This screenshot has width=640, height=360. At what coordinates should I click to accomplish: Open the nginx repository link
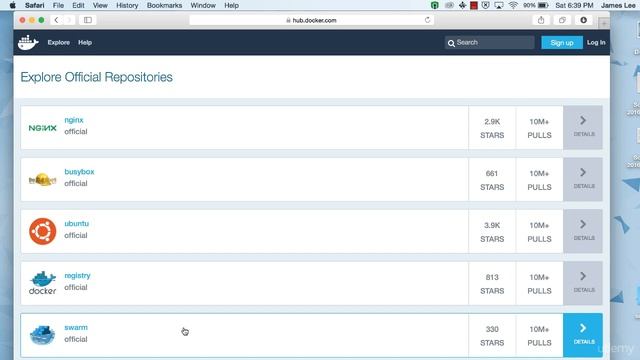[74, 120]
